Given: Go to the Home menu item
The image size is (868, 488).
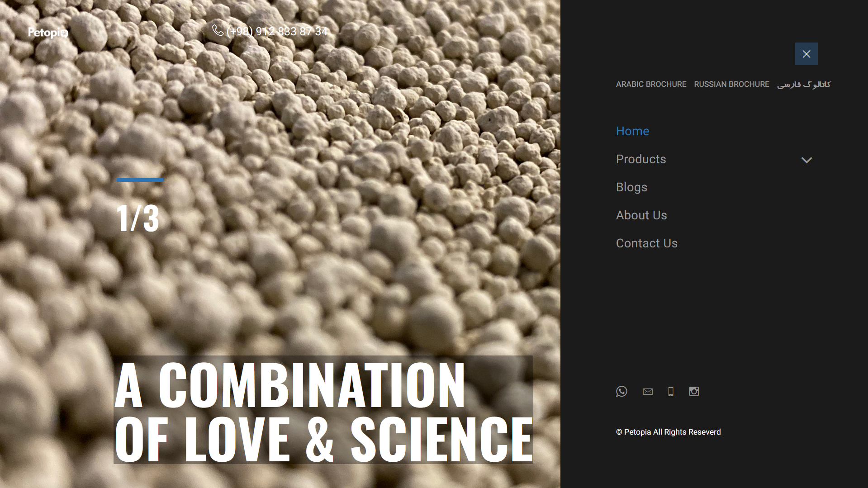Looking at the screenshot, I should [x=632, y=131].
